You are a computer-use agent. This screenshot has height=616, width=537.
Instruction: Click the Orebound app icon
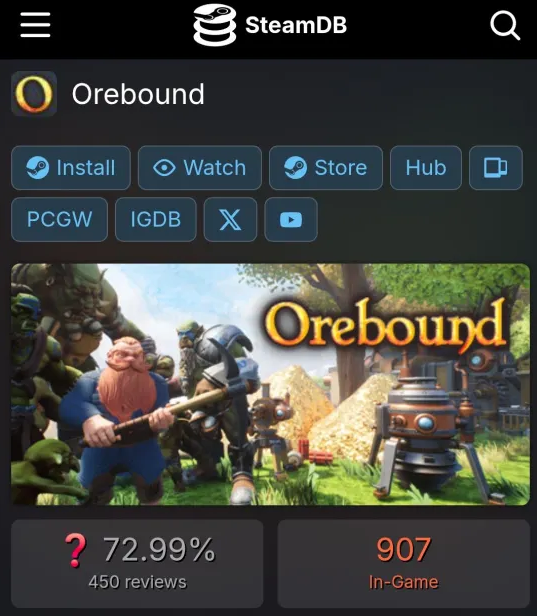[34, 94]
